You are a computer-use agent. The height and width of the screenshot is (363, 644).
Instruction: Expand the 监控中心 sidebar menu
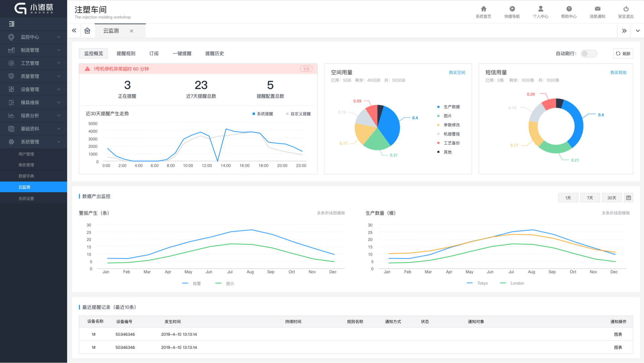pyautogui.click(x=34, y=37)
